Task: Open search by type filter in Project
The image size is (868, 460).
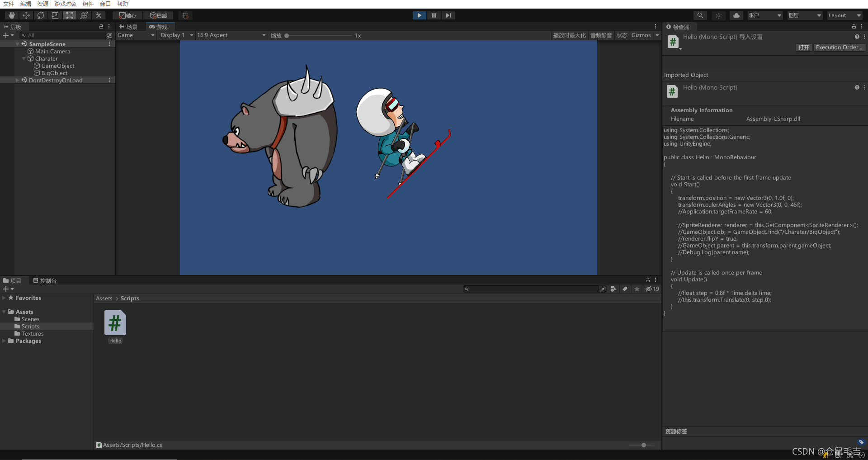Action: coord(613,289)
